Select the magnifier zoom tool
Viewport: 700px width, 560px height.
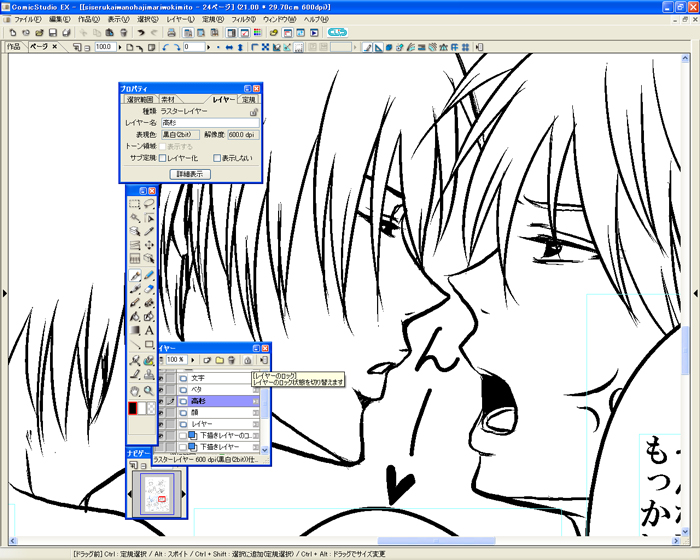(149, 391)
